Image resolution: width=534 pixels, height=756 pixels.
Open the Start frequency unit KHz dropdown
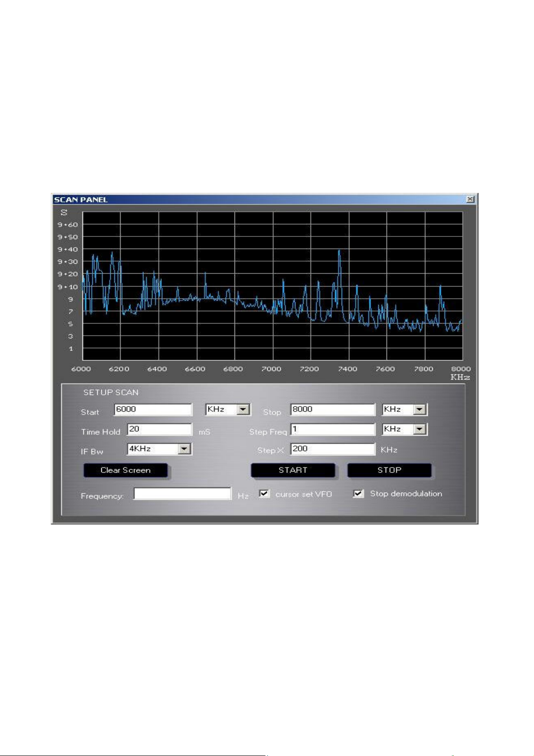pos(243,410)
